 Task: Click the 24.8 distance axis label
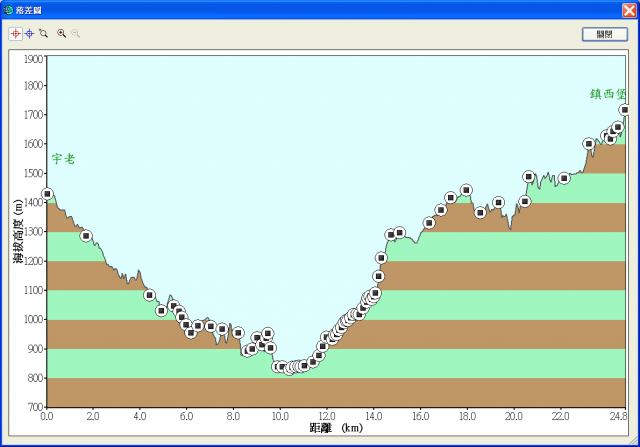point(618,416)
